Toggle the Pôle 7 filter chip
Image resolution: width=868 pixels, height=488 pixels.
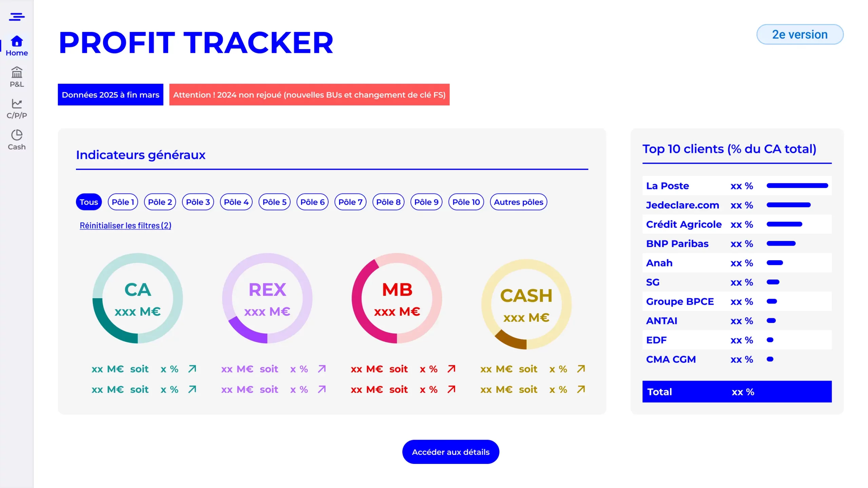tap(350, 202)
